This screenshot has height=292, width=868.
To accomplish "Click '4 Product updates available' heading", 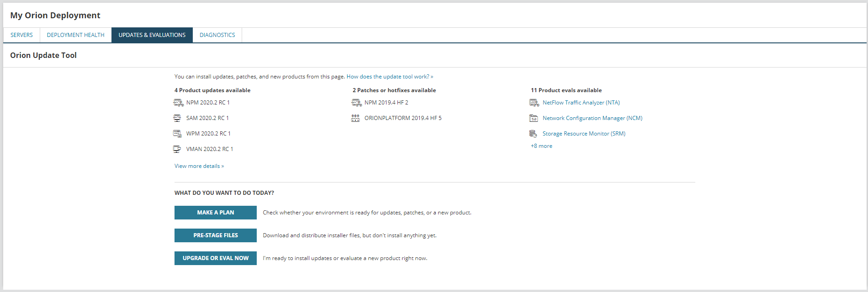I will pyautogui.click(x=212, y=90).
